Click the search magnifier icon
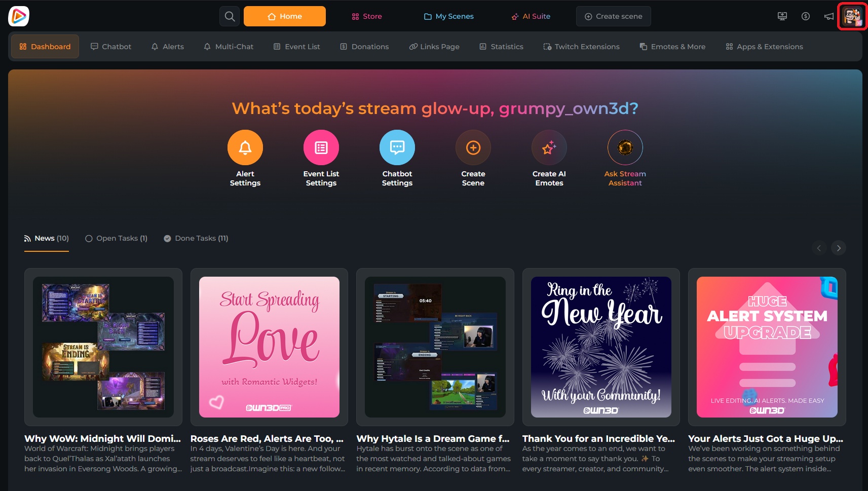The height and width of the screenshot is (491, 868). tap(230, 16)
